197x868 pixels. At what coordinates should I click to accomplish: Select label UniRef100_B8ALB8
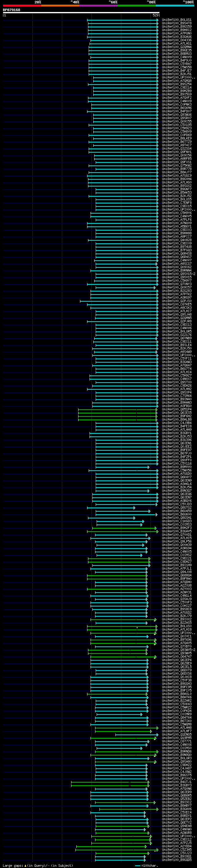pyautogui.click(x=176, y=419)
